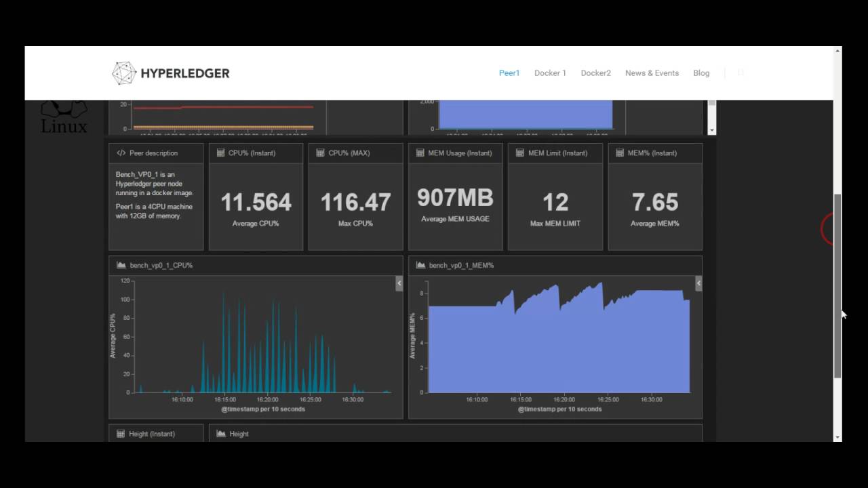Viewport: 868px width, 488px height.
Task: Click the Peer description panel title
Action: coord(153,153)
